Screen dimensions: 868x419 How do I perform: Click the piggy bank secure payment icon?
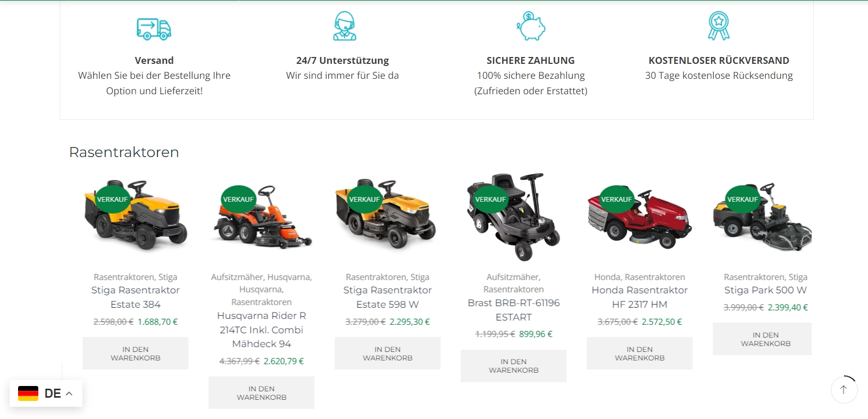pyautogui.click(x=531, y=26)
